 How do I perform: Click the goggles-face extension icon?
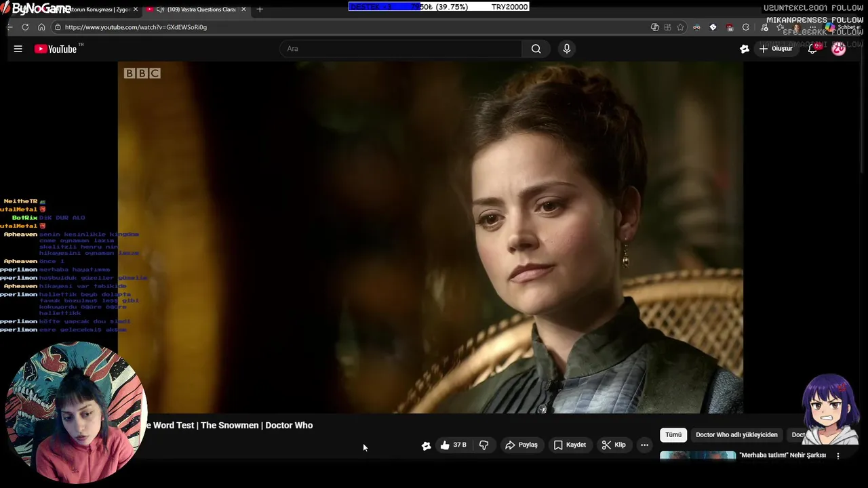[x=696, y=27]
